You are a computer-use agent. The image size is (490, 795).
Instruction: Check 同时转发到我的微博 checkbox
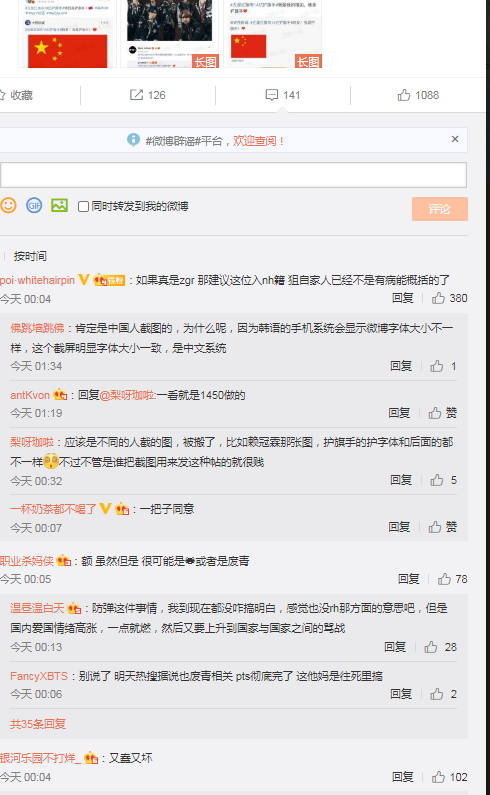(x=83, y=206)
